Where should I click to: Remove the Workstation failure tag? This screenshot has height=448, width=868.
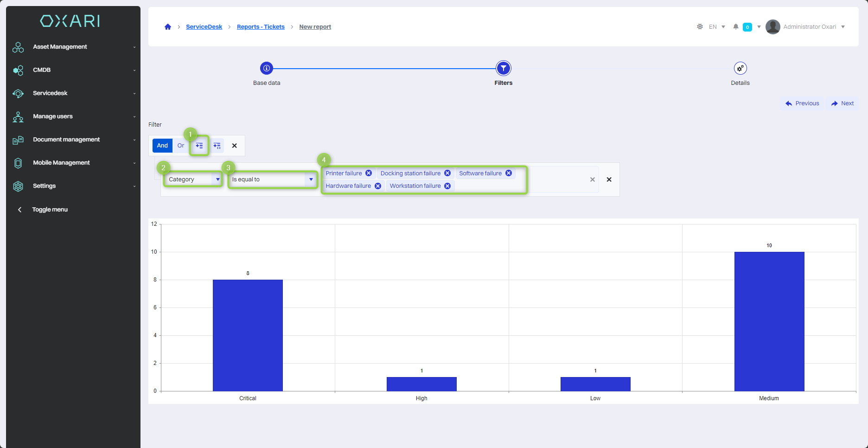[x=447, y=186]
